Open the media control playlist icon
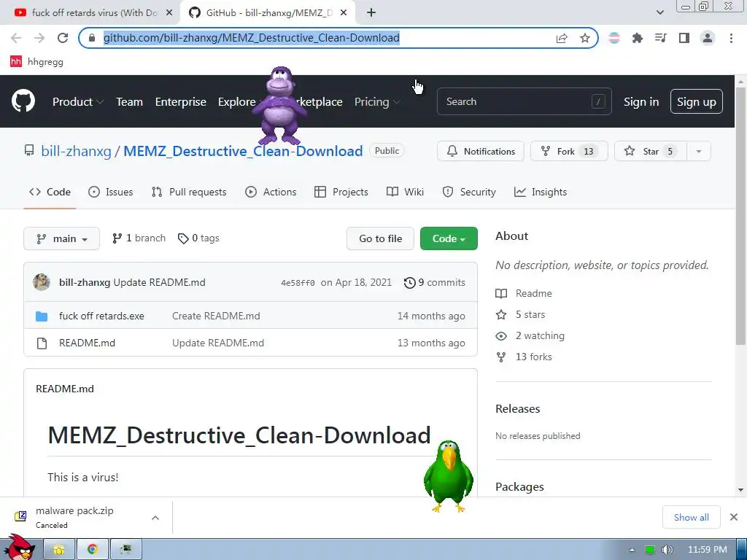 point(660,38)
